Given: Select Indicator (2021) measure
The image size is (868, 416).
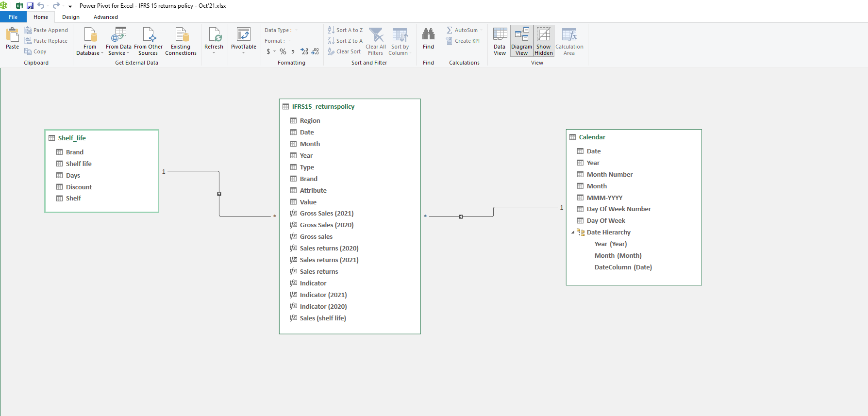Looking at the screenshot, I should (323, 295).
